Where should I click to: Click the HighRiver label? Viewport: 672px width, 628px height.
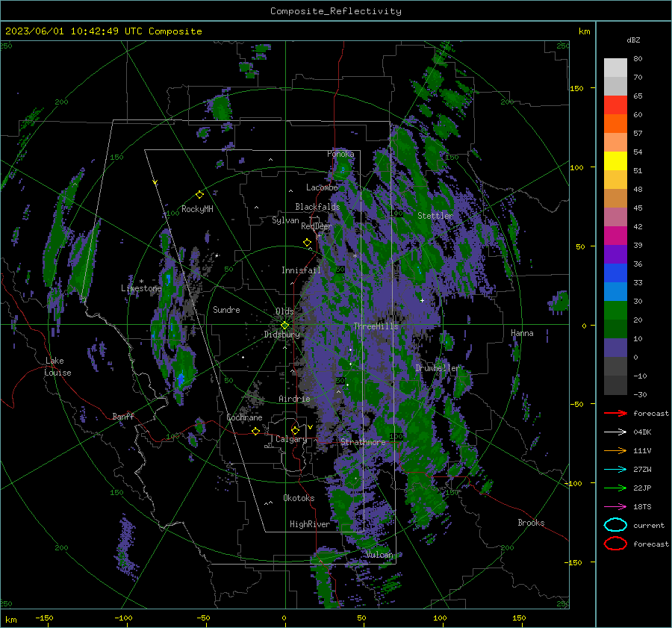pos(310,524)
